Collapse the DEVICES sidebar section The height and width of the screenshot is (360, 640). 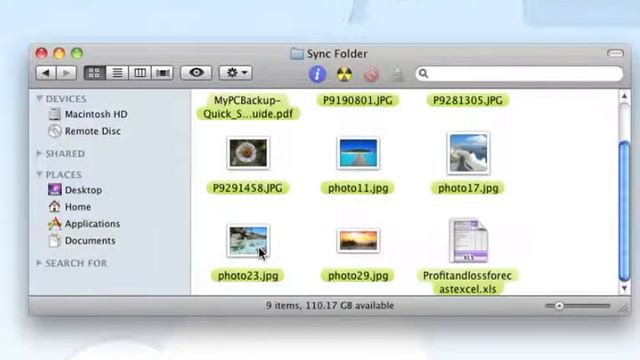[39, 98]
